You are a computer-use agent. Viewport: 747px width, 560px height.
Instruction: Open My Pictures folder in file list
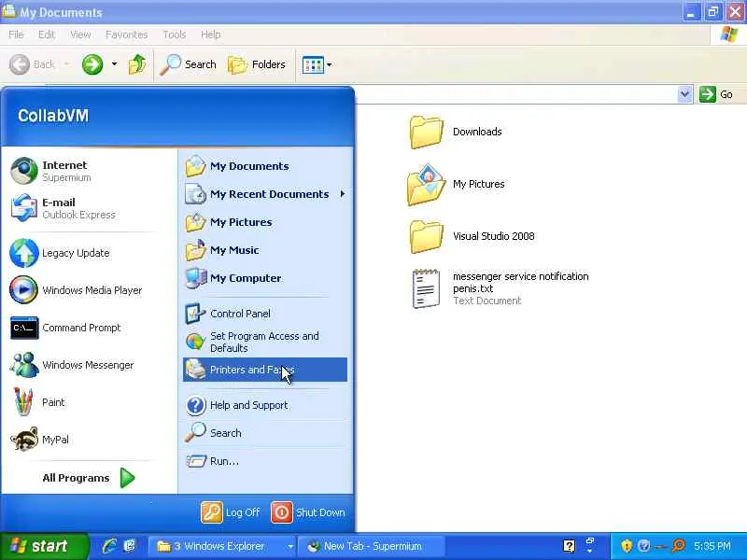[x=456, y=184]
